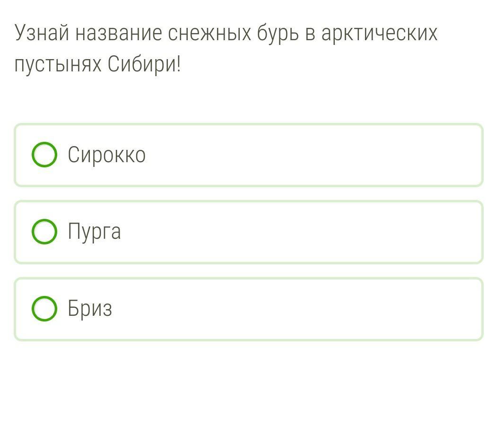The width and height of the screenshot is (504, 434).
Task: Click empty area inside Пурга answer card
Action: [307, 232]
